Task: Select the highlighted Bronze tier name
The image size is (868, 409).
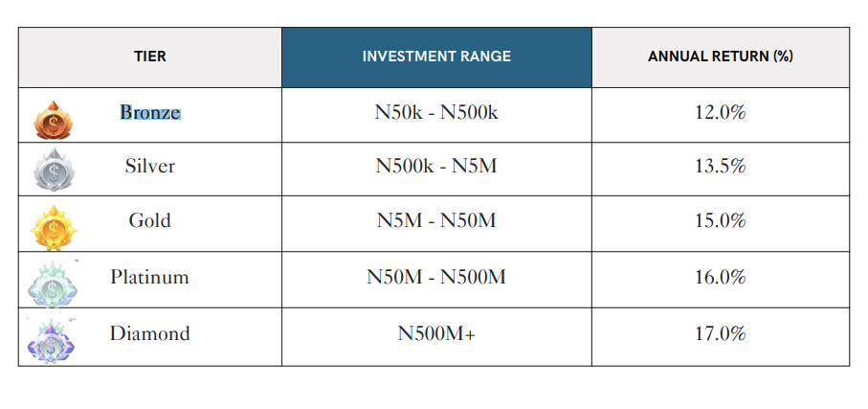Action: (150, 112)
